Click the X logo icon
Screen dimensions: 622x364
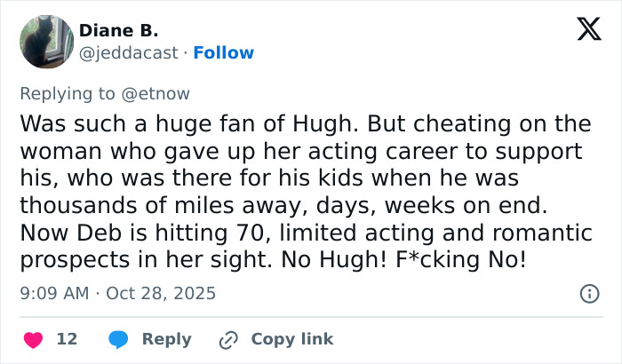583,30
